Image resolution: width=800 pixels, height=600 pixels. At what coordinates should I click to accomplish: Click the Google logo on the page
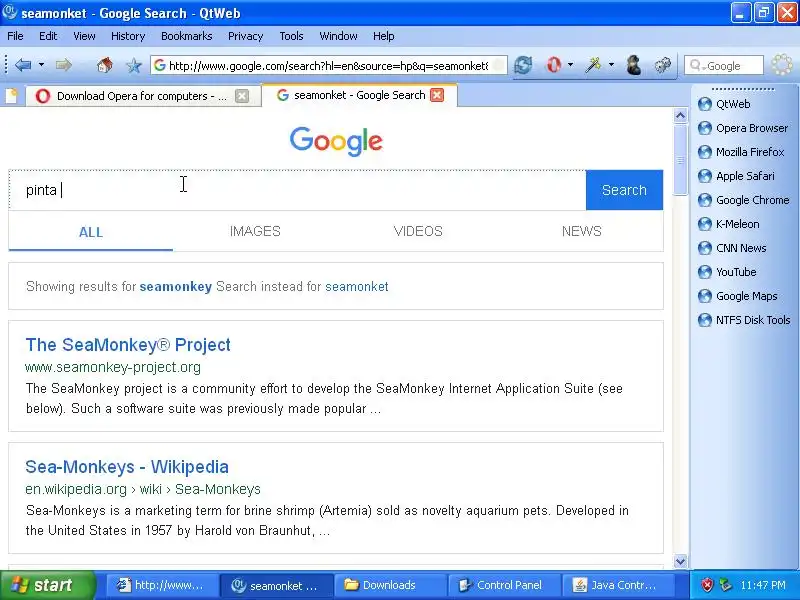tap(336, 141)
